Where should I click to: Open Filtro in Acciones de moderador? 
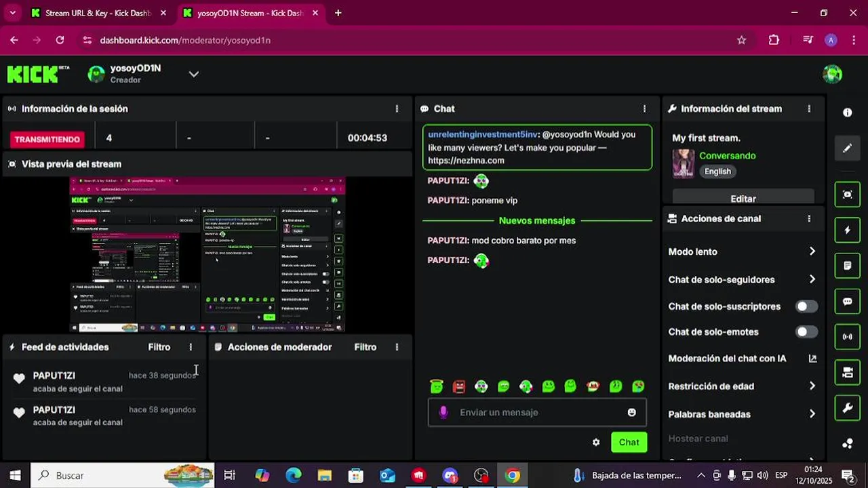coord(366,347)
